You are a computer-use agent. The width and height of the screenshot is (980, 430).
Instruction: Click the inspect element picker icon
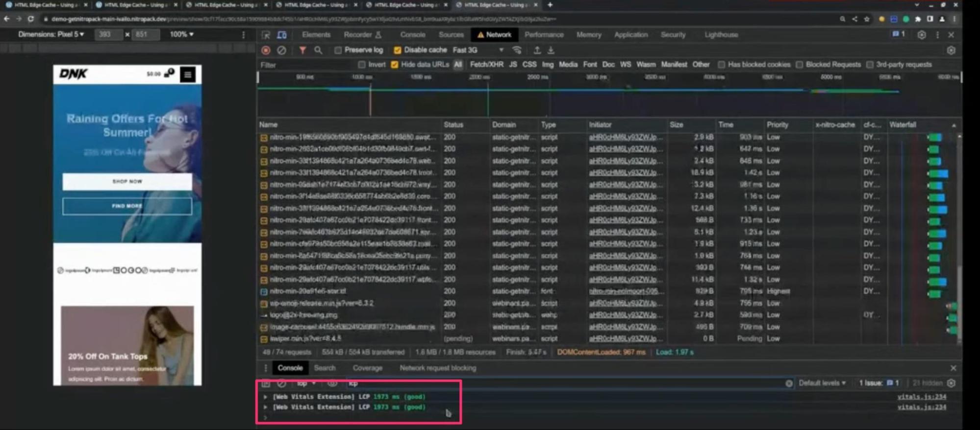[266, 35]
